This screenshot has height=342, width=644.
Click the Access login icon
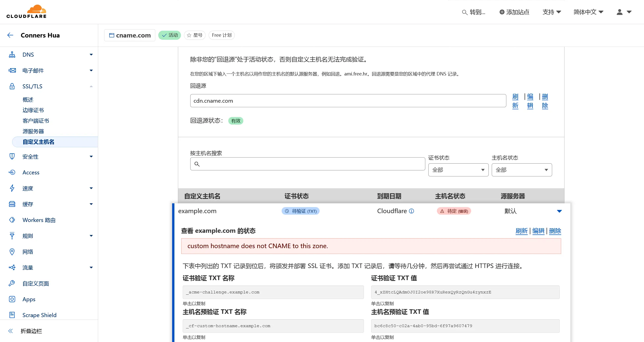pyautogui.click(x=12, y=172)
